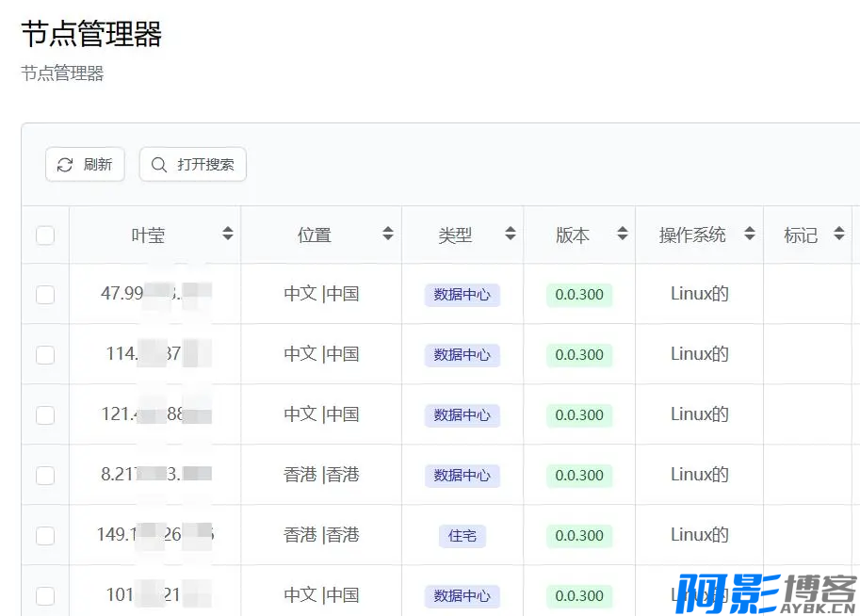
Task: Sort by the 位置 column arrows
Action: tap(388, 234)
